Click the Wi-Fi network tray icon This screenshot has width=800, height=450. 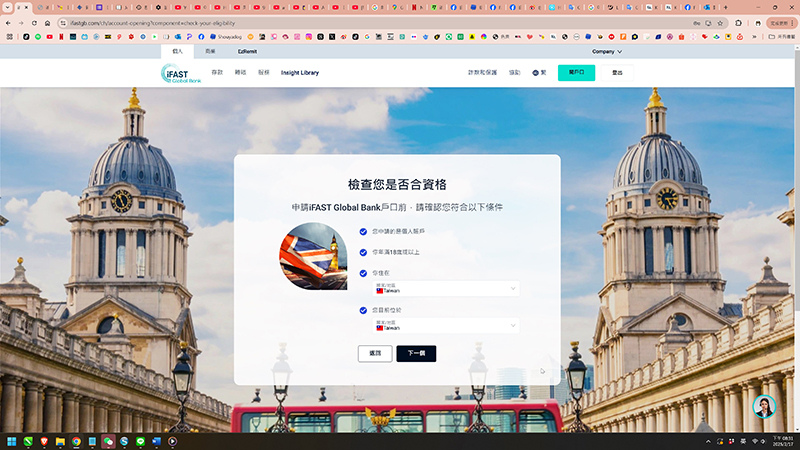click(x=755, y=441)
